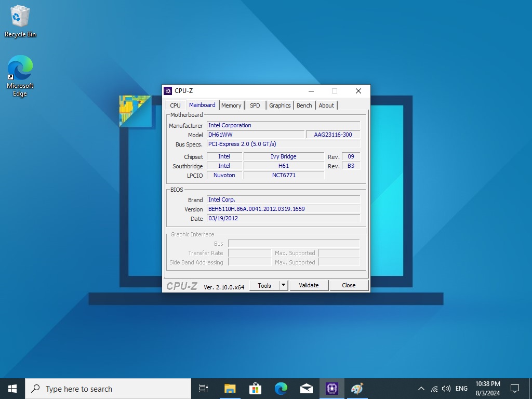Click the southbridge revision B3 field
532x399 pixels.
[351, 166]
